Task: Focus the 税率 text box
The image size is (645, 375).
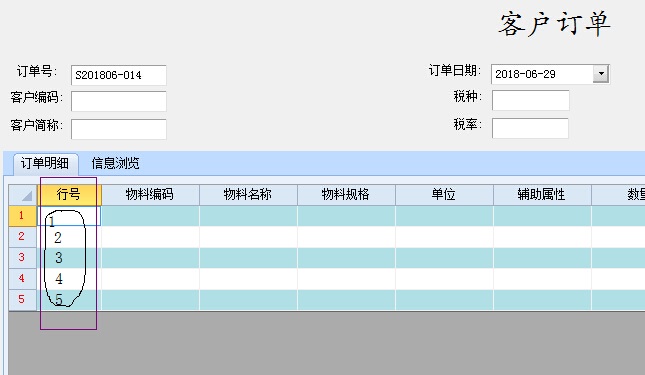Action: click(x=530, y=128)
